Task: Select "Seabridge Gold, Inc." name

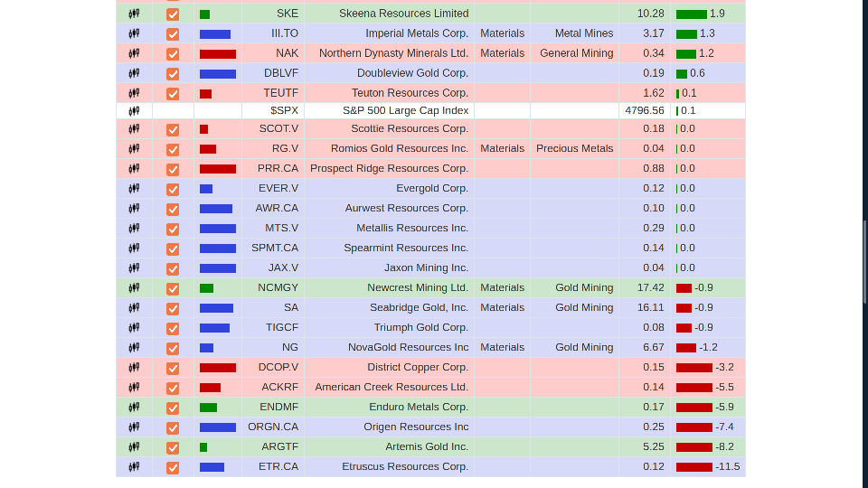Action: [419, 307]
